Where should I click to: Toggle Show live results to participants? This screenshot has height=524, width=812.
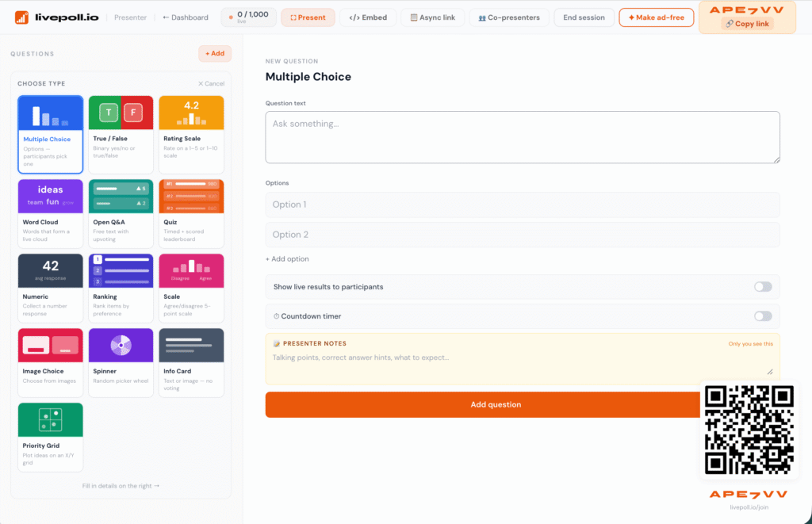point(763,287)
